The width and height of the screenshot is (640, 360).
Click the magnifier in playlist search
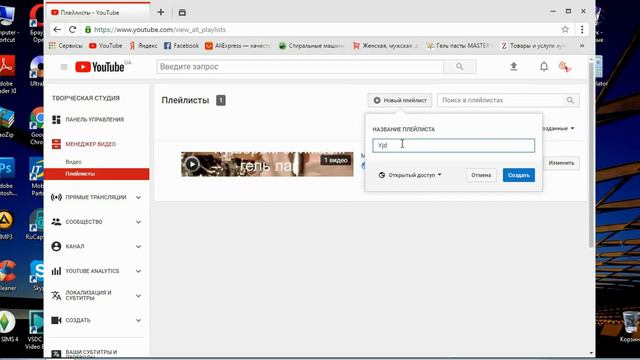(570, 100)
